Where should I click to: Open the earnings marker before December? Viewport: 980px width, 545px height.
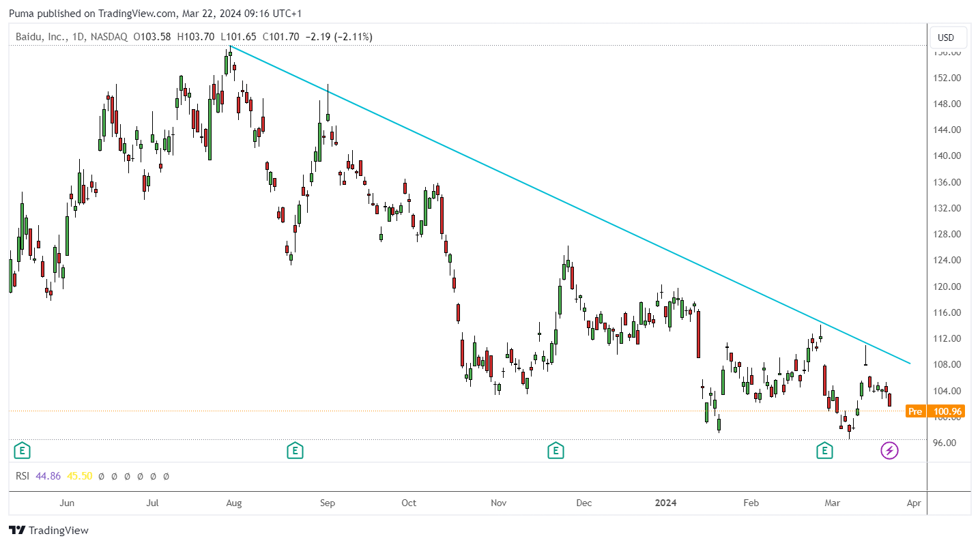(556, 450)
